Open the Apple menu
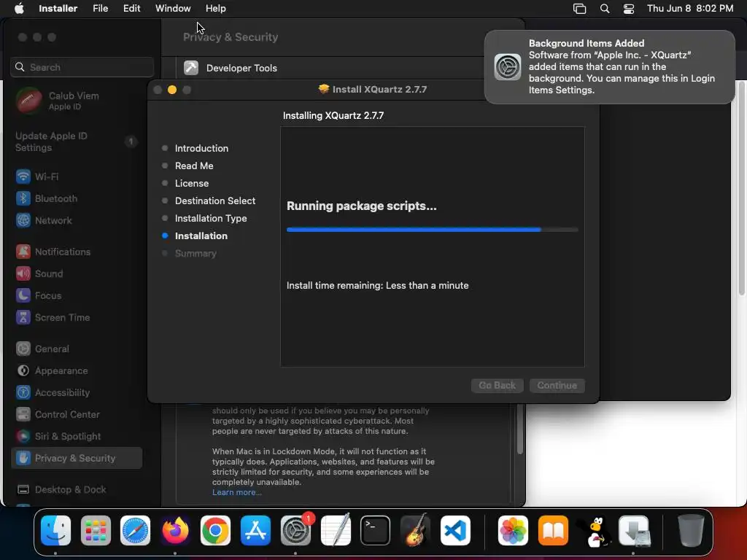Screen dimensions: 747x560 pyautogui.click(x=19, y=8)
